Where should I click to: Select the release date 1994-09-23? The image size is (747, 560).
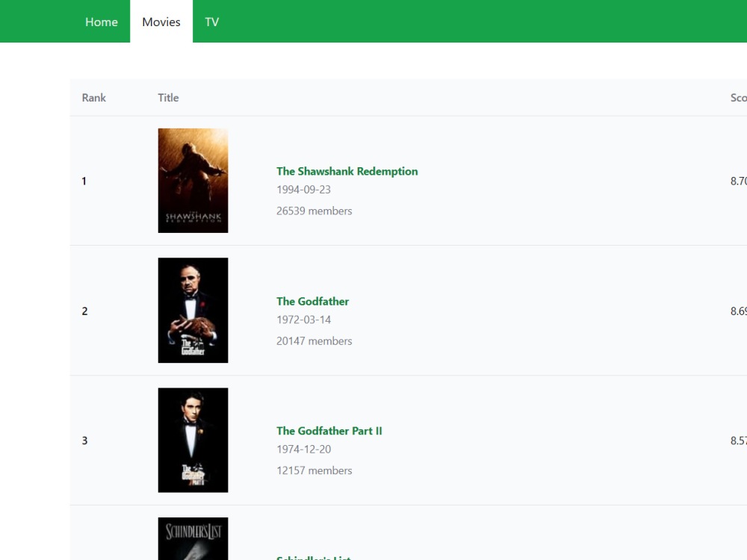coord(303,190)
